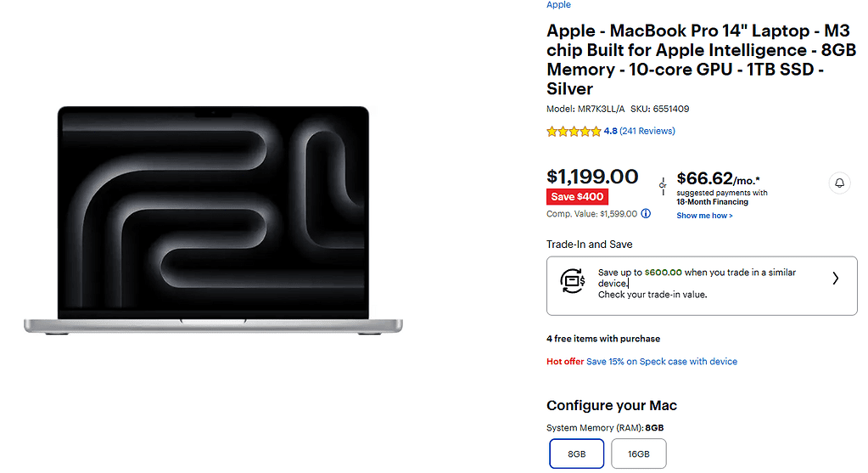Viewport: 868px width, 473px height.
Task: Select the 8GB system memory option
Action: [x=576, y=453]
